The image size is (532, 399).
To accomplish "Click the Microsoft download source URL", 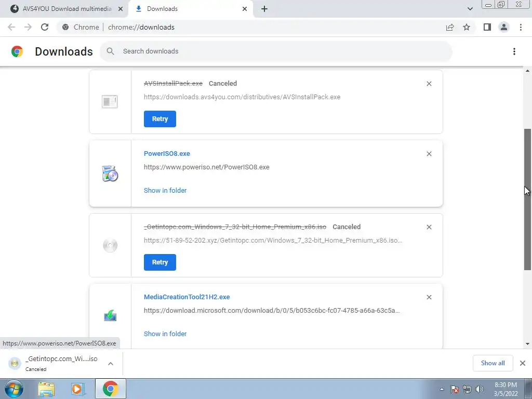I will [x=272, y=311].
